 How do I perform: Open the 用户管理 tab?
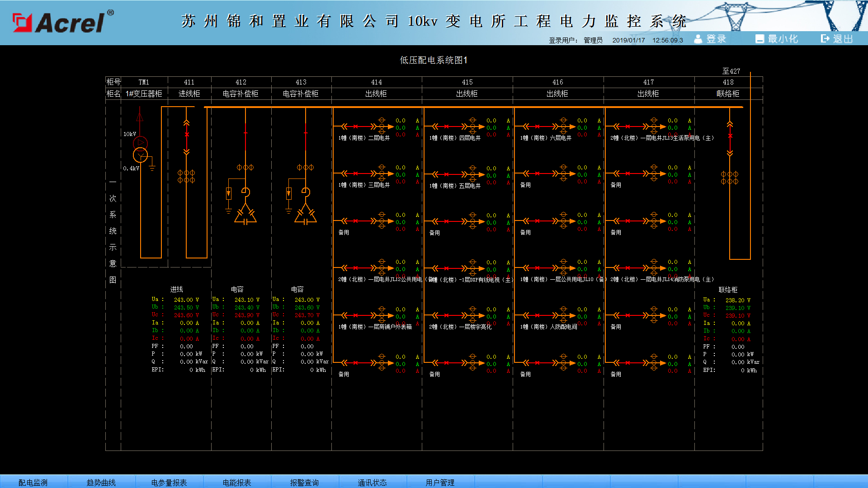point(440,482)
